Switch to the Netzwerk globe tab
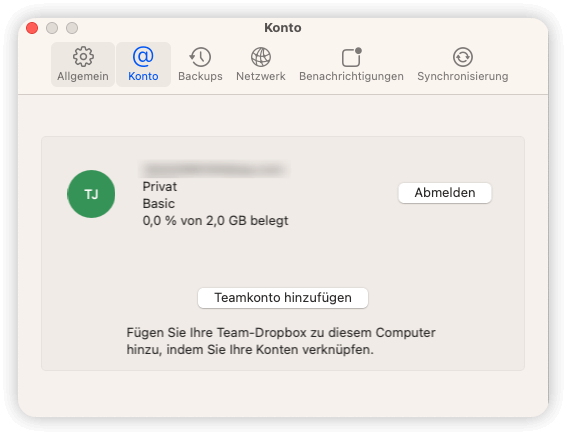Viewport: 567px width, 435px height. pos(261,64)
